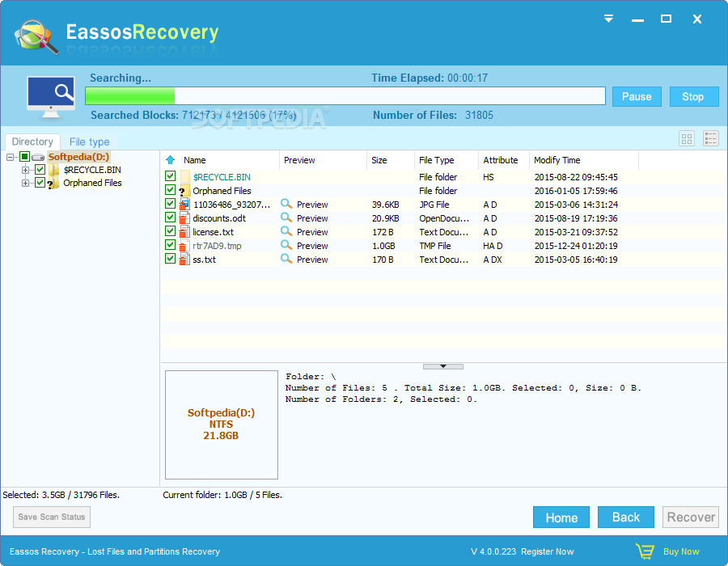Sort files by Size column

tap(379, 160)
